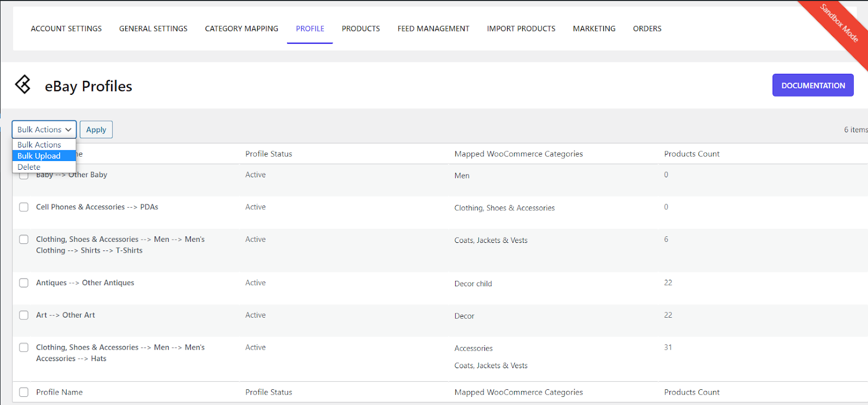The height and width of the screenshot is (405, 868).
Task: Click the footer Mapped WooCommerce Categories label
Action: point(519,392)
